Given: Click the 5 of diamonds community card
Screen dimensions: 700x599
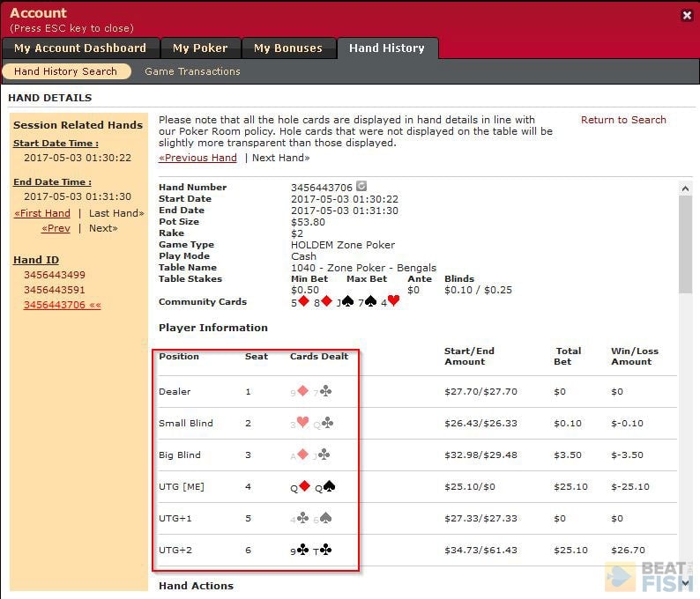Looking at the screenshot, I should click(x=300, y=302).
